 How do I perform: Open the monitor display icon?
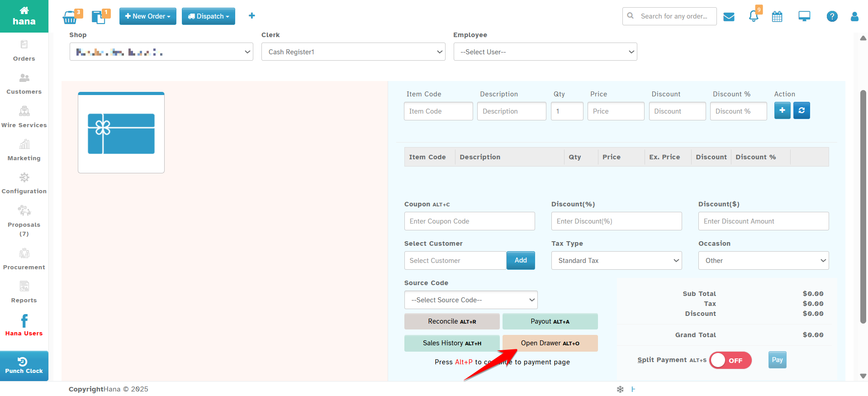804,17
